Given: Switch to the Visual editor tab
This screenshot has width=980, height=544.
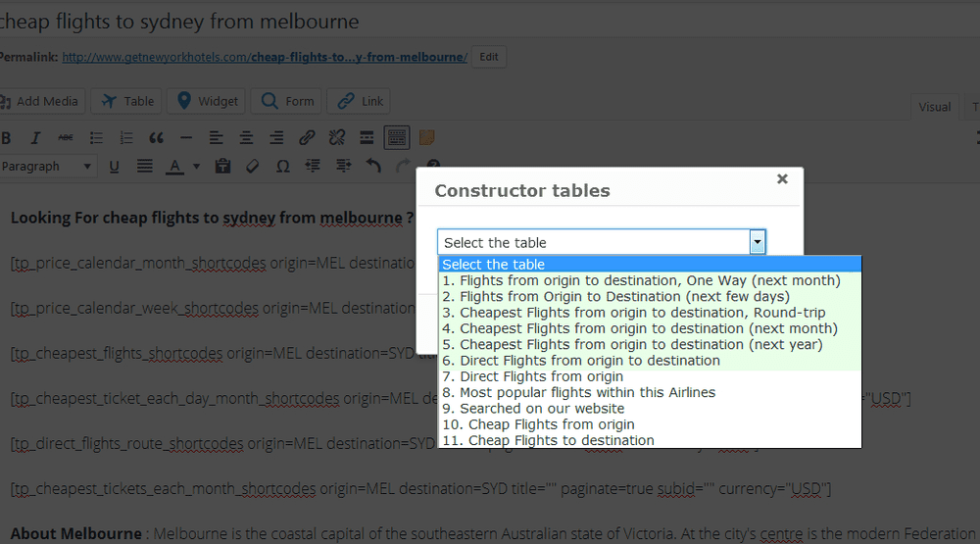Looking at the screenshot, I should pyautogui.click(x=934, y=107).
